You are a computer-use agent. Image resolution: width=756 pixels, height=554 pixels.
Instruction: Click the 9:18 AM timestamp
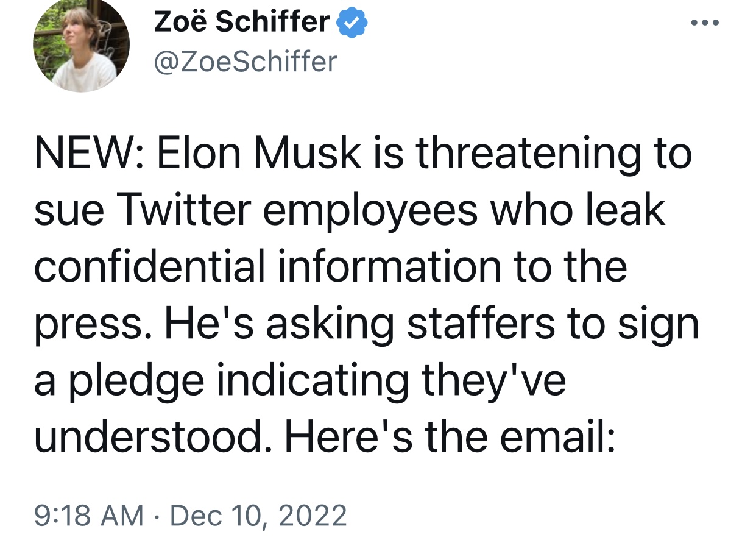89,515
